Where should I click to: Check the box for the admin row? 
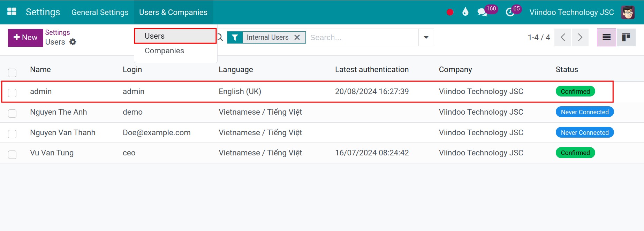coord(12,93)
